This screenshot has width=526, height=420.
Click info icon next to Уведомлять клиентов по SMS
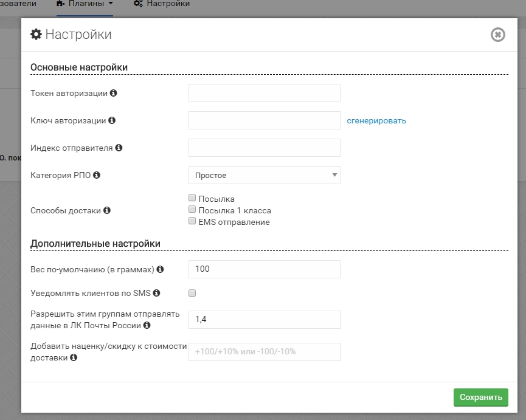[x=156, y=293]
